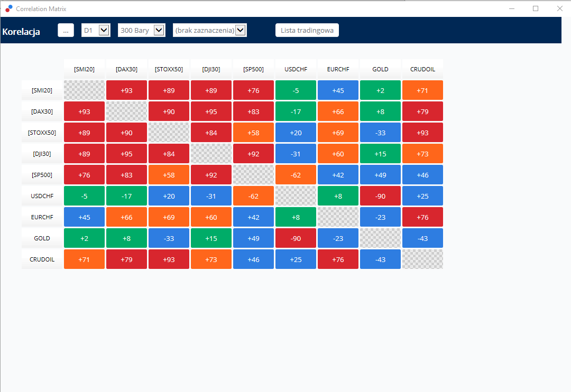
Task: Click the red +95 cell in [DAX30] row
Action: [211, 111]
